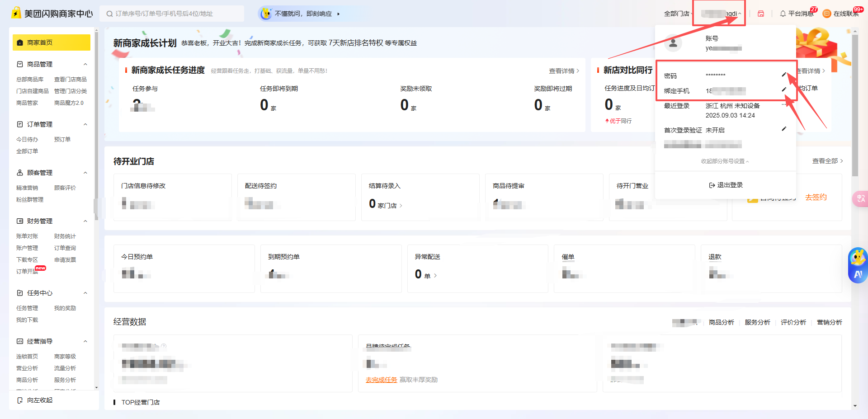Click the pencil icon beside 绑定手机
Viewport: 868px width, 419px height.
pos(784,89)
